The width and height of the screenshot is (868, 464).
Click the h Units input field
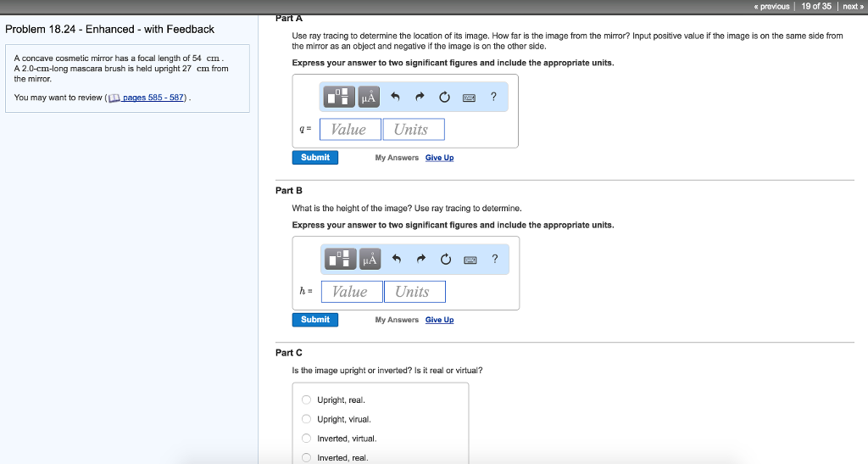[x=415, y=292]
